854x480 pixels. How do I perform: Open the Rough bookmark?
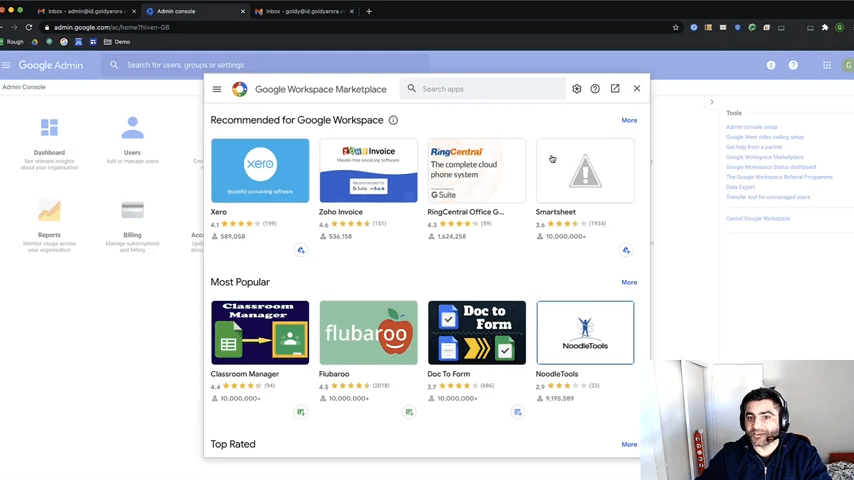click(12, 42)
